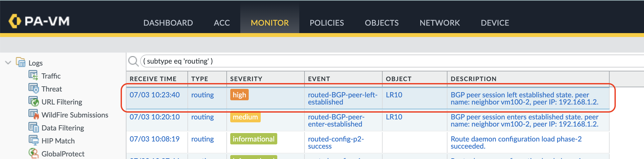Click the PA-VM logo

click(x=39, y=21)
